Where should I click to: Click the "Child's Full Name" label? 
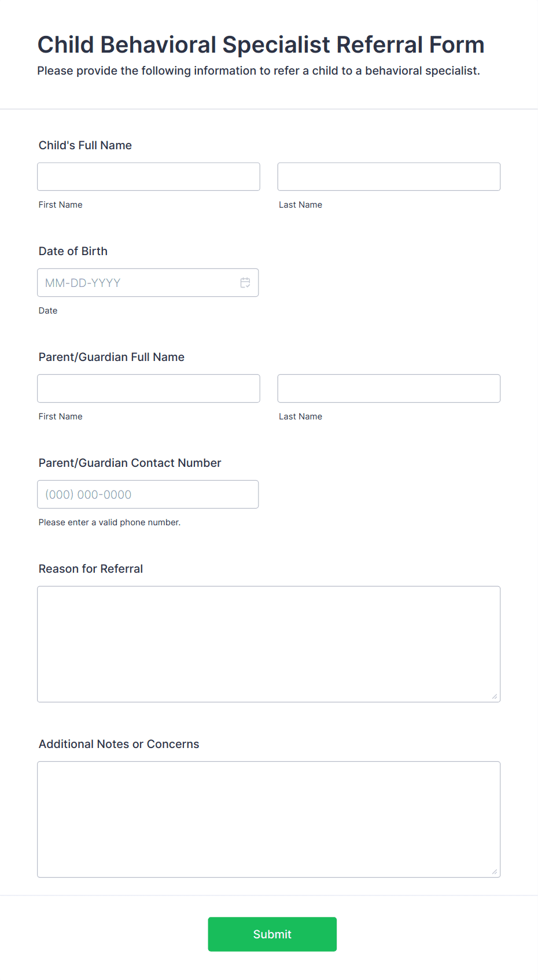(x=85, y=145)
